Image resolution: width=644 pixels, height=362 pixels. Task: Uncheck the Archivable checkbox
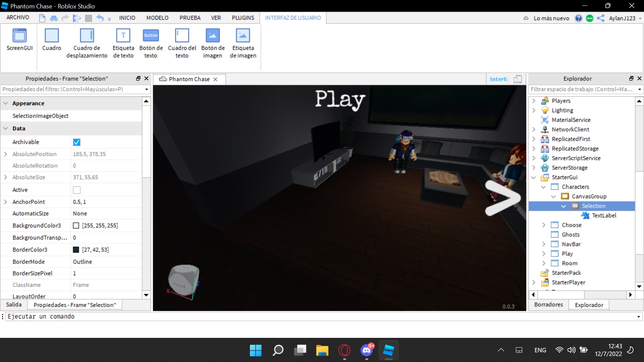click(77, 142)
